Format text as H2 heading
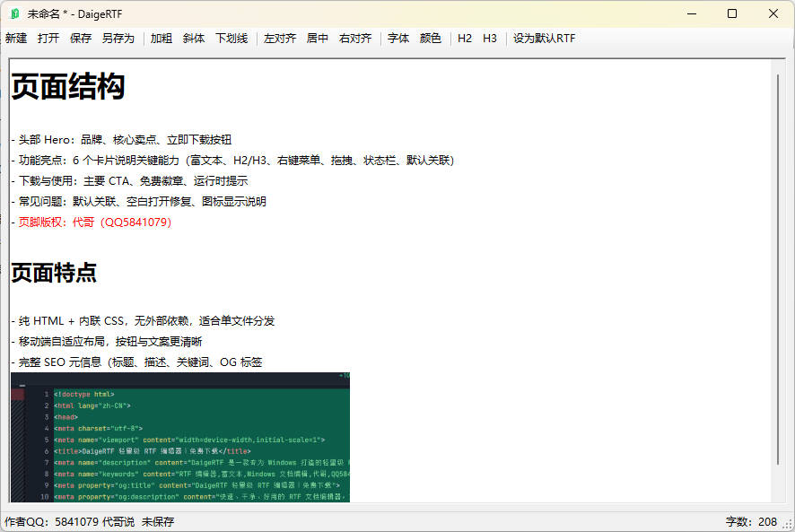 465,38
